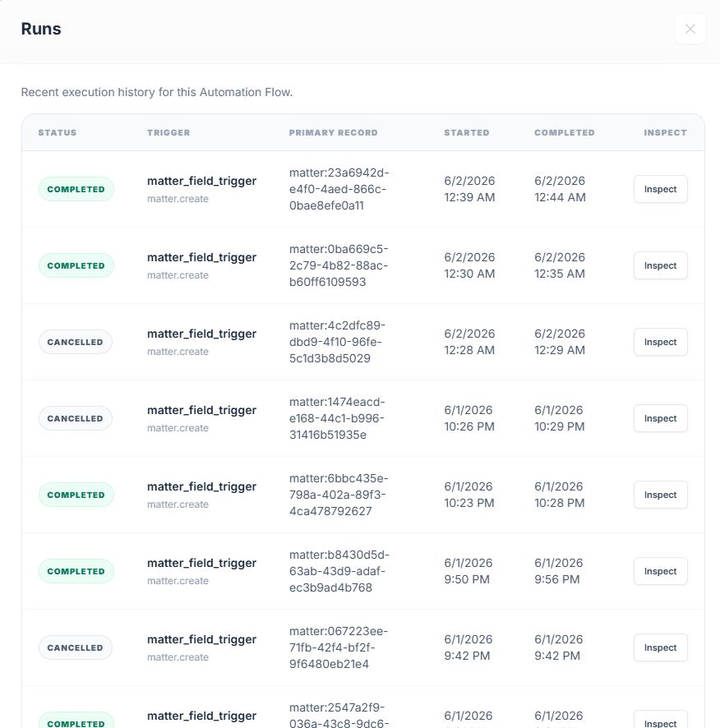Select record matter:6bbc435e-798a-402a-89f3-4ca478792627
Viewport: 720px width, 728px height.
tap(339, 495)
